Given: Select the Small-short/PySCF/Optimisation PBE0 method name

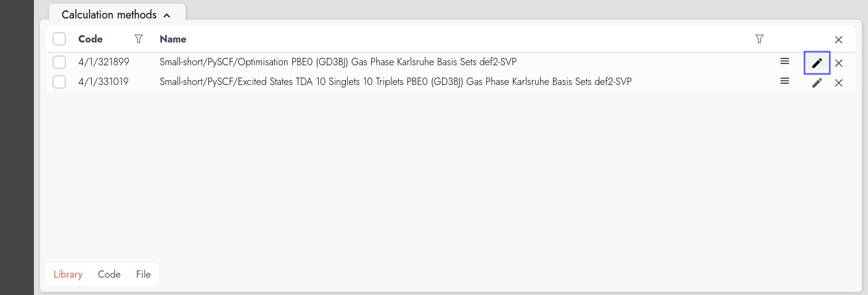Looking at the screenshot, I should click(x=338, y=62).
